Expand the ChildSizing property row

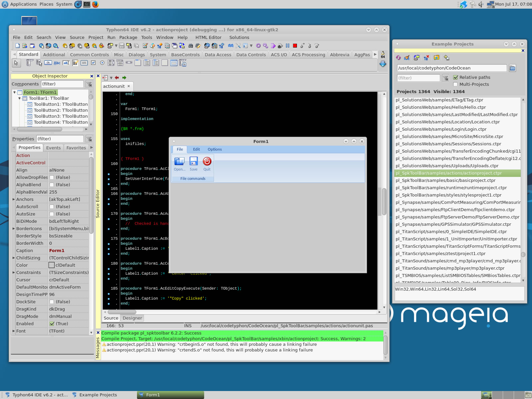(x=14, y=258)
